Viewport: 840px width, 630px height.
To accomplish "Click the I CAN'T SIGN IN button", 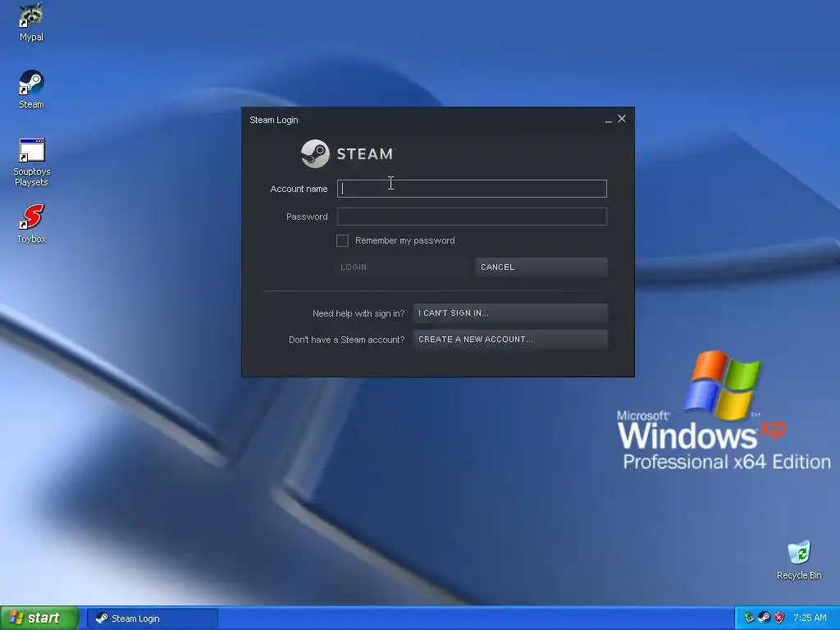I will pyautogui.click(x=510, y=313).
